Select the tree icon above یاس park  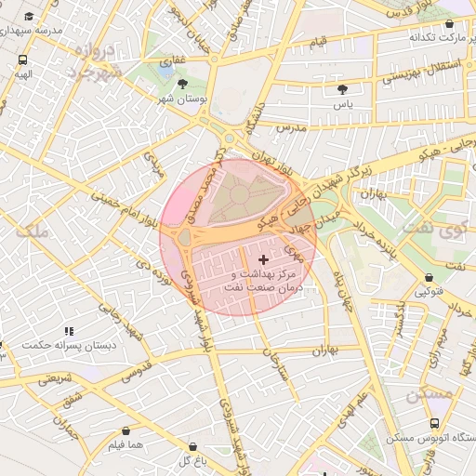(x=342, y=90)
